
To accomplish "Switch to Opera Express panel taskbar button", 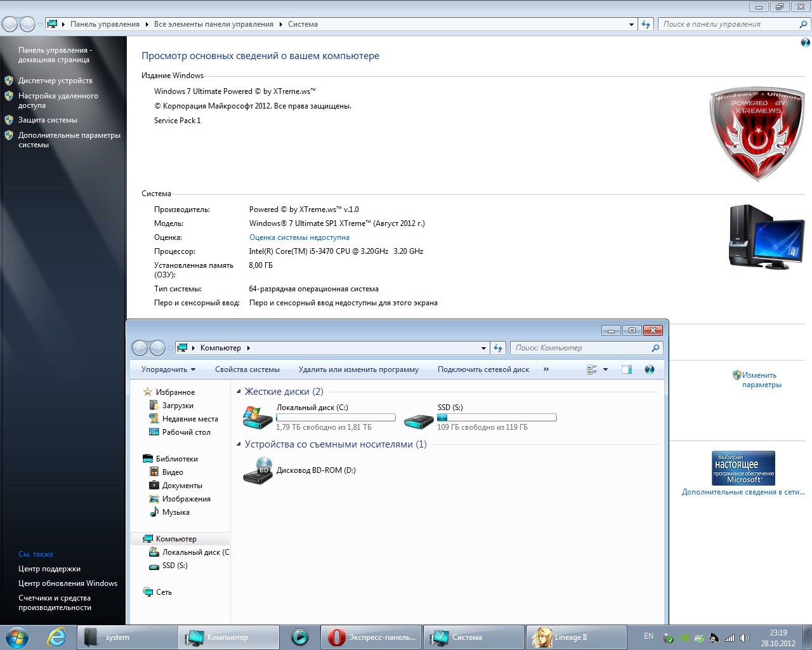I will click(372, 637).
